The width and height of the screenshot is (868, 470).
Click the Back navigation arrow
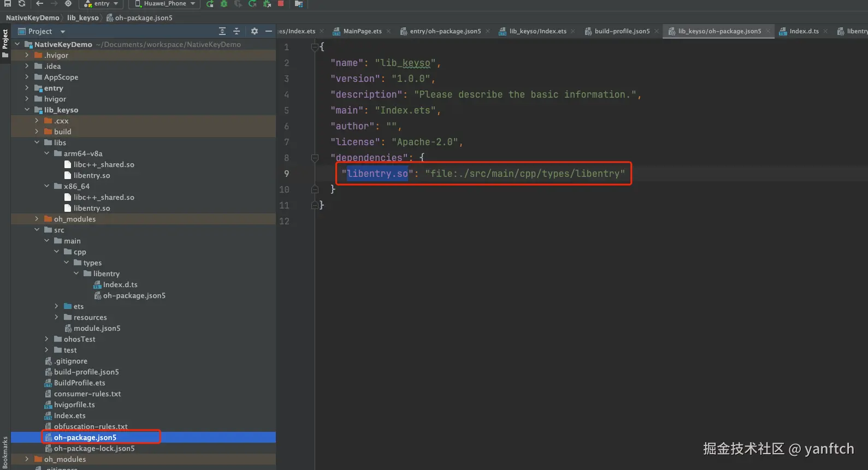pos(39,3)
